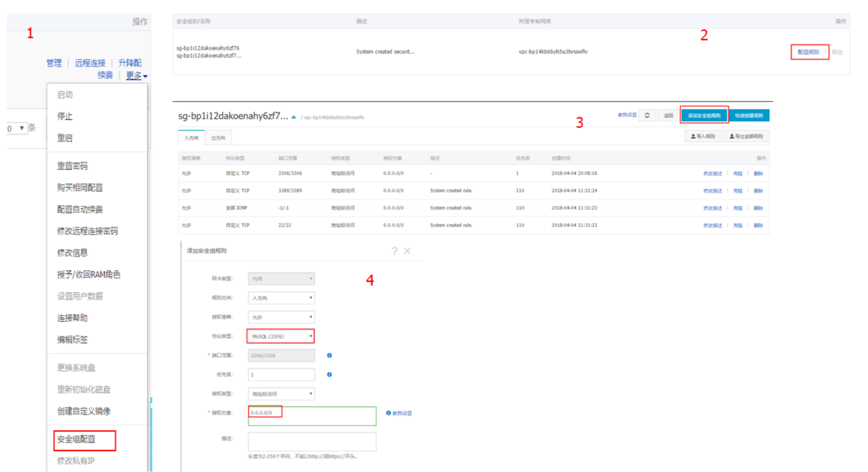Screen dimensions: 868x472
Task: Open the 规则方向 dropdown showing 入方向
Action: click(281, 298)
